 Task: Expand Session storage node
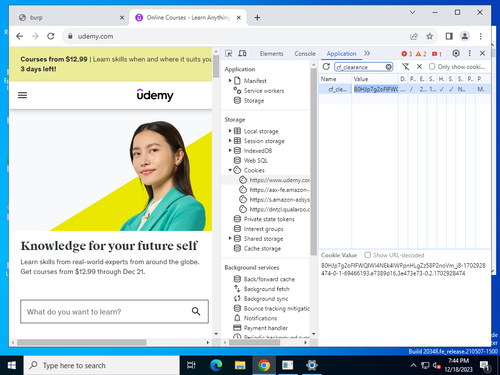(x=230, y=141)
